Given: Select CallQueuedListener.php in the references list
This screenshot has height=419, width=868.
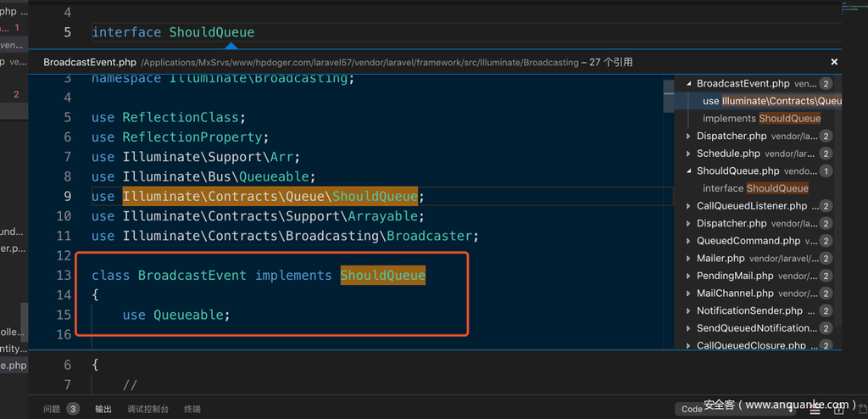Looking at the screenshot, I should click(752, 206).
